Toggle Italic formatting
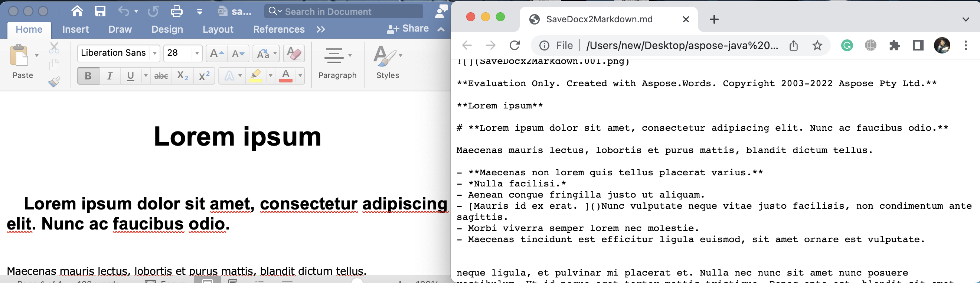The image size is (980, 283). (x=110, y=76)
